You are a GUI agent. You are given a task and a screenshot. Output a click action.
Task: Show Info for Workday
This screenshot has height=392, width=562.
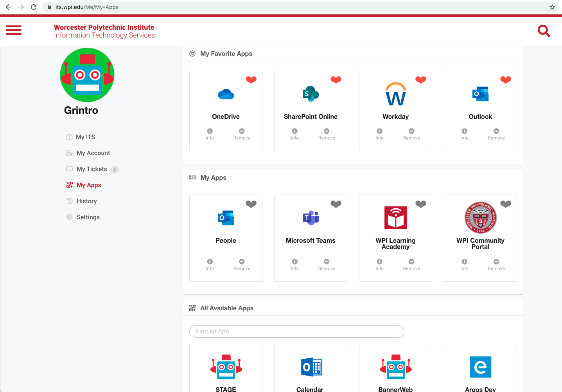point(380,134)
